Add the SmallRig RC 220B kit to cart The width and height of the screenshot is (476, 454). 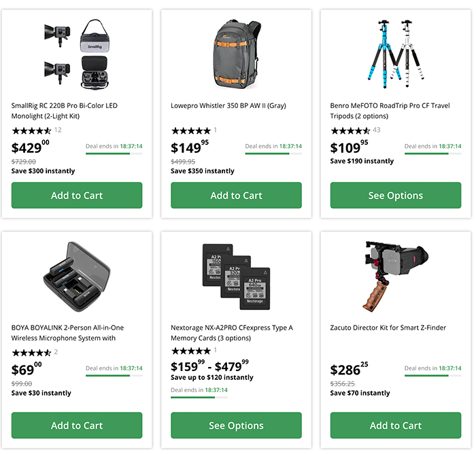click(x=77, y=195)
